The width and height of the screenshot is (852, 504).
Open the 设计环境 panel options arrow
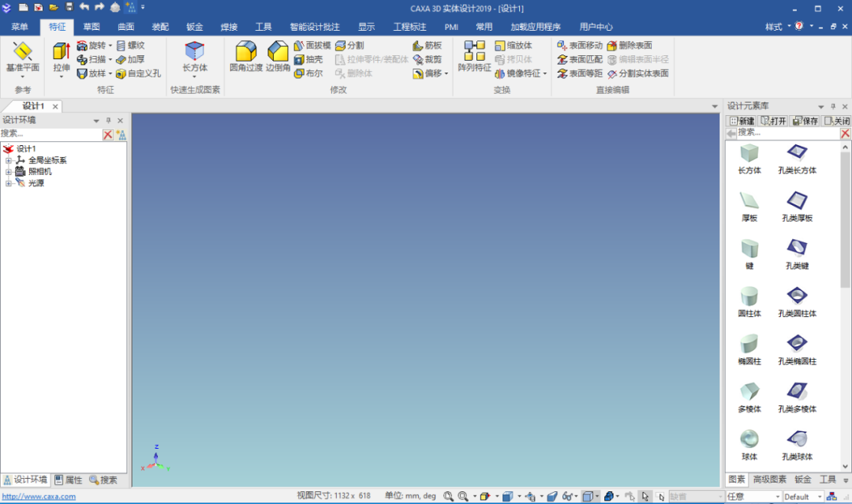(x=96, y=121)
